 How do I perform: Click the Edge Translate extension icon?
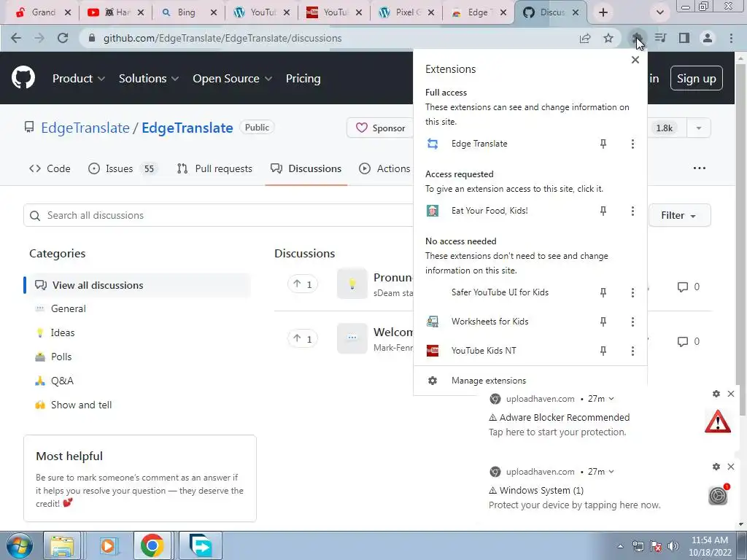click(x=433, y=144)
